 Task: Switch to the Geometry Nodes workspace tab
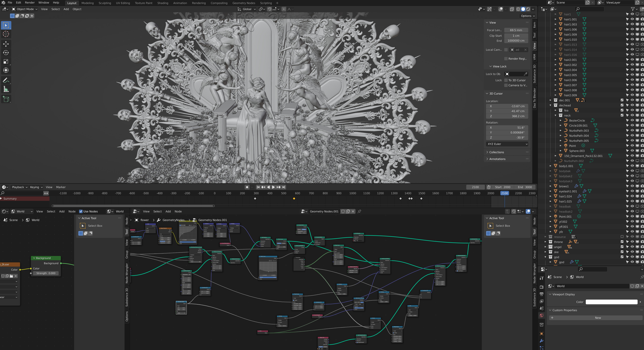click(x=244, y=3)
